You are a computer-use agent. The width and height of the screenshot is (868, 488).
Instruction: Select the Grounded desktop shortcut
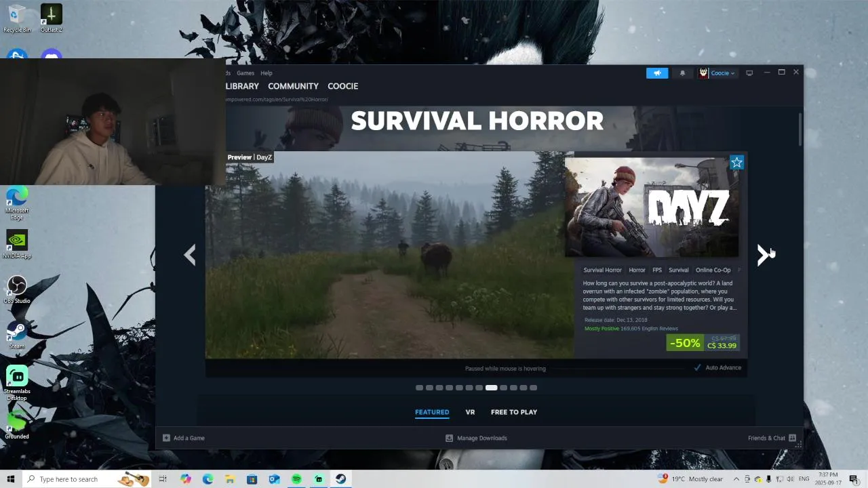17,426
